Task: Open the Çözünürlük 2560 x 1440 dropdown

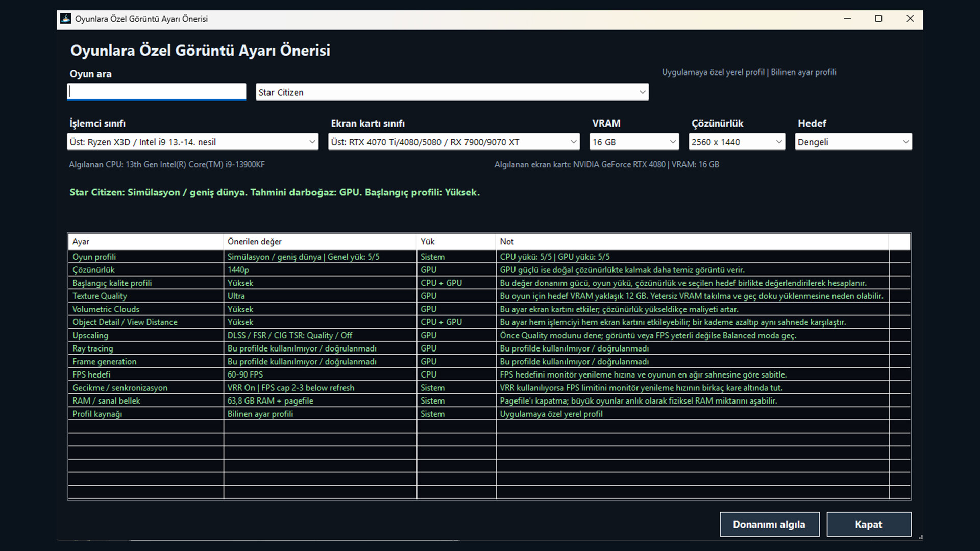Action: (x=737, y=142)
